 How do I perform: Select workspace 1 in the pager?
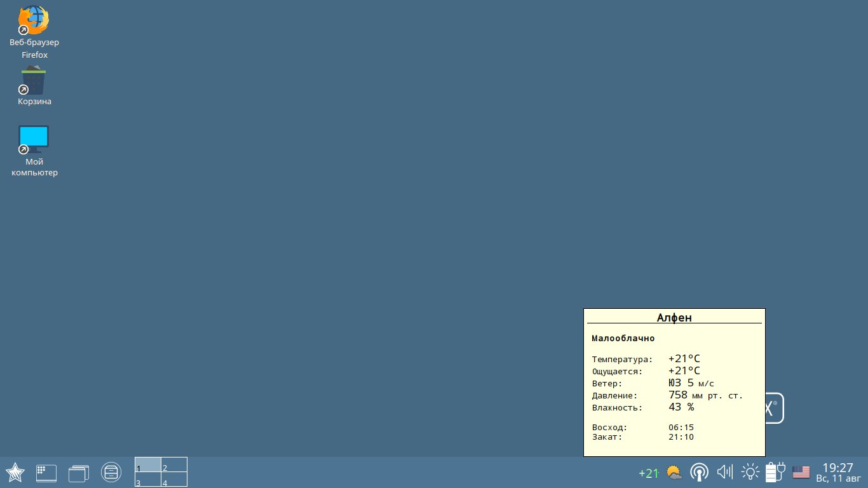pos(148,464)
